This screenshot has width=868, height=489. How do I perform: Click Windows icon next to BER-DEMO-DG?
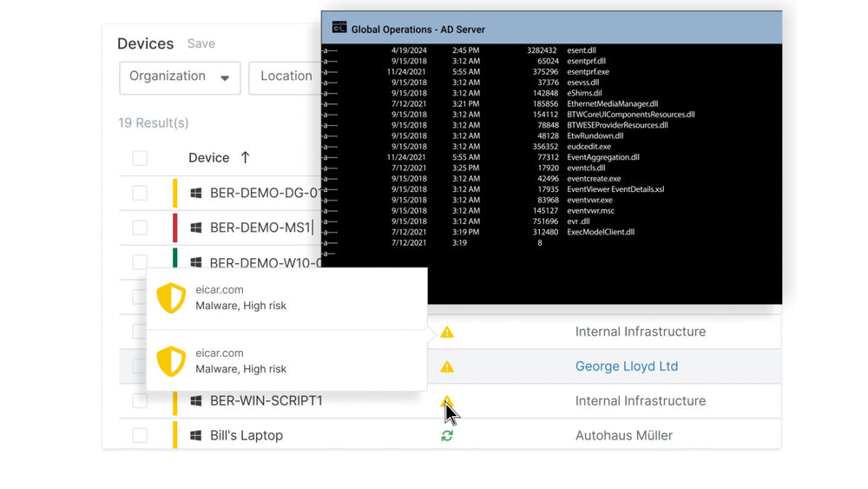tap(196, 193)
